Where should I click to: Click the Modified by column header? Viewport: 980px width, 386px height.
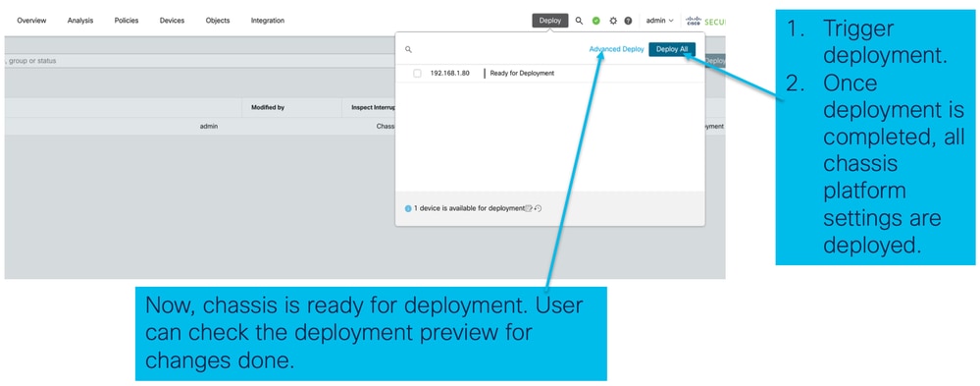pyautogui.click(x=268, y=108)
